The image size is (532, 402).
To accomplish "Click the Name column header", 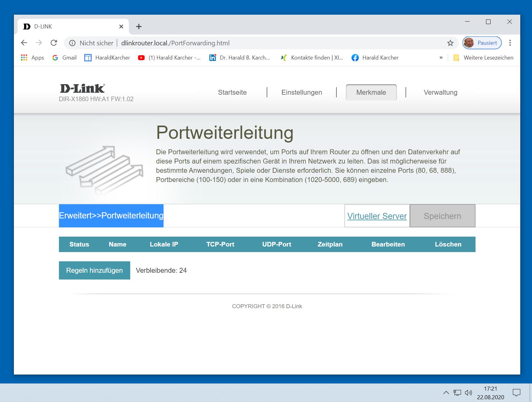I will click(118, 244).
